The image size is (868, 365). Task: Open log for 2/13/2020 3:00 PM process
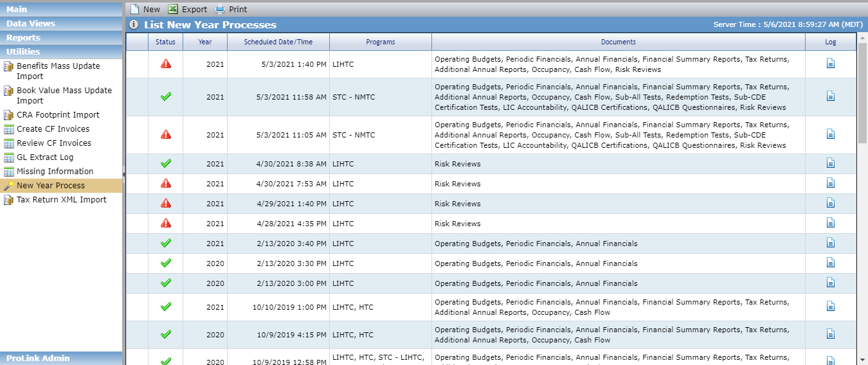click(830, 283)
